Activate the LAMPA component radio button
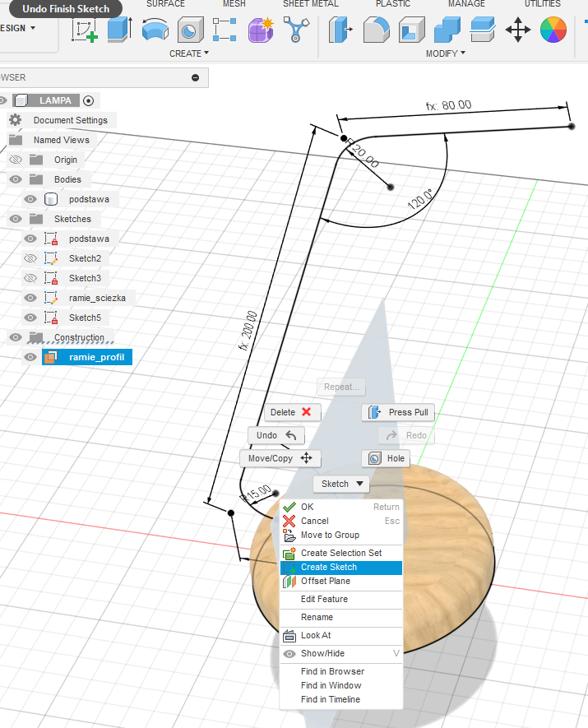This screenshot has height=728, width=588. (x=89, y=100)
